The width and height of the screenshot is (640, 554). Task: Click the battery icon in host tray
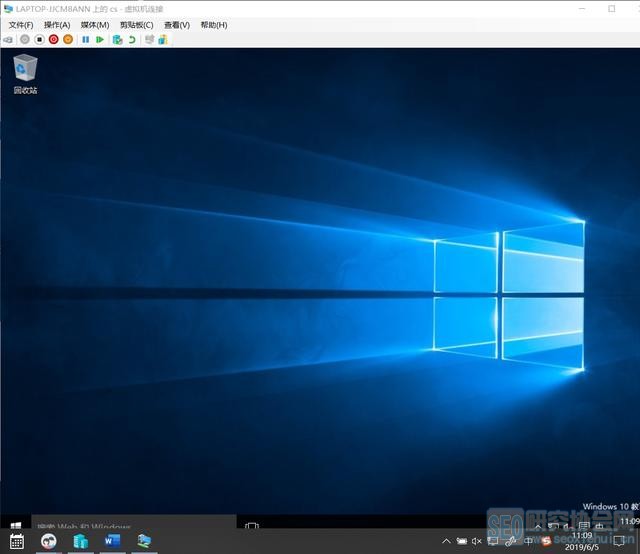[462, 541]
